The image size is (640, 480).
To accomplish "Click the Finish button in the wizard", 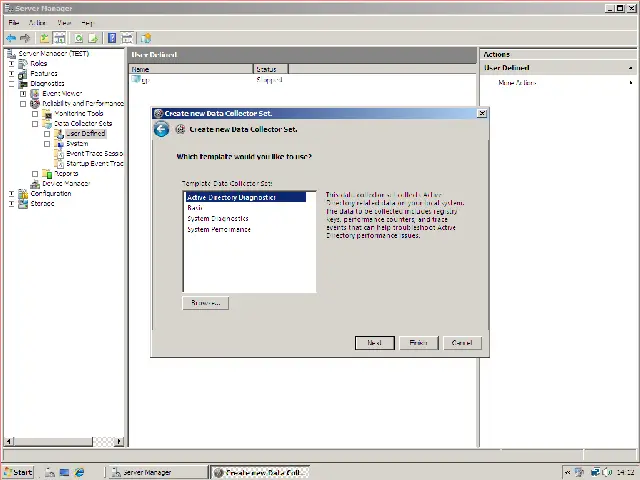I will [418, 343].
